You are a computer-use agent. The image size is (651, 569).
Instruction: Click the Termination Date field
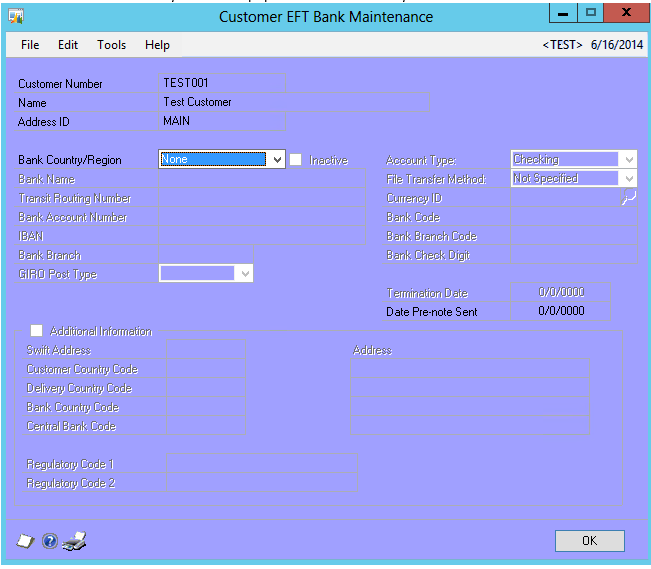pyautogui.click(x=560, y=292)
